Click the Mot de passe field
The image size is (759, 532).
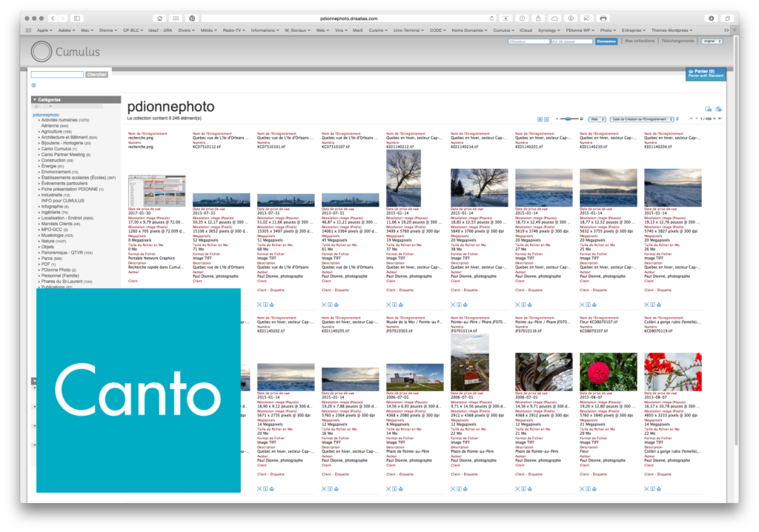(571, 41)
